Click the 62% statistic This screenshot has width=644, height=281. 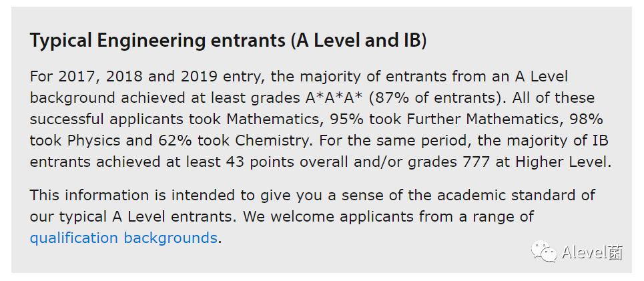pos(175,140)
